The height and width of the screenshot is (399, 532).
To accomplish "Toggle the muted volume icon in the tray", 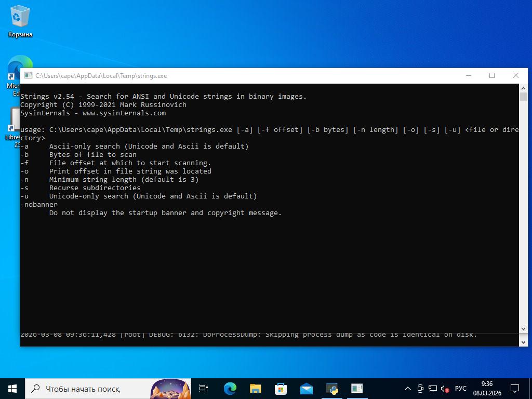I will click(445, 389).
